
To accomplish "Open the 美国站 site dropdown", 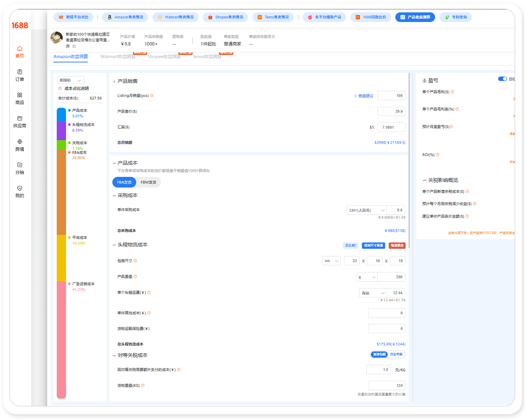I will click(x=70, y=80).
